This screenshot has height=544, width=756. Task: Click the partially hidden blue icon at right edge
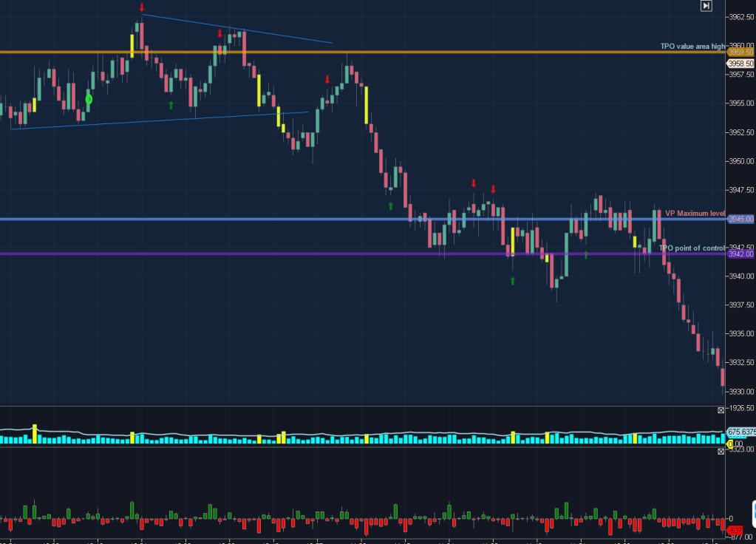point(753,513)
